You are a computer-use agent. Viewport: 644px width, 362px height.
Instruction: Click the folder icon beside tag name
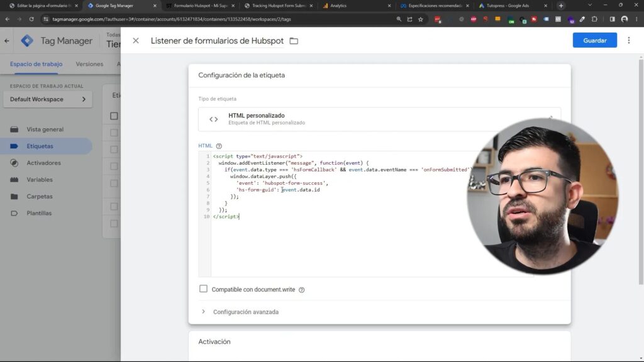coord(294,41)
